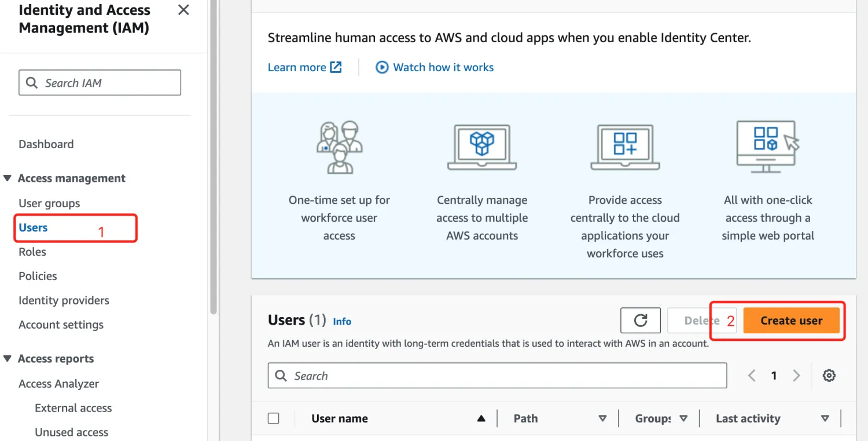Refresh the users list

pos(641,320)
